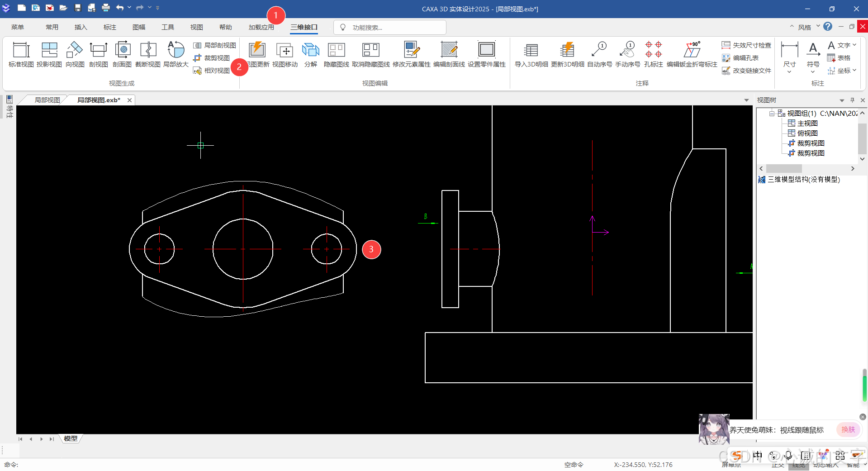The image size is (868, 471).
Task: Click the 截断视图 broken view tool
Action: pos(148,54)
